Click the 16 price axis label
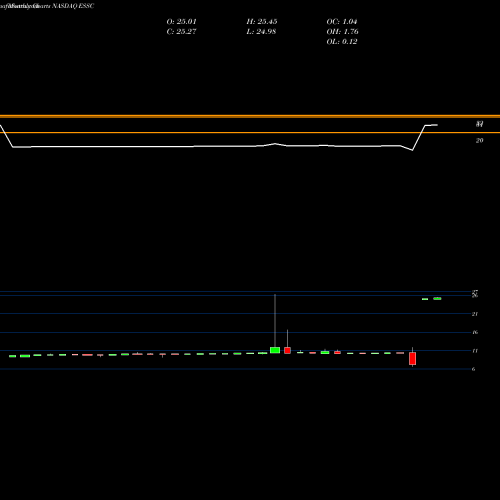 [x=475, y=332]
